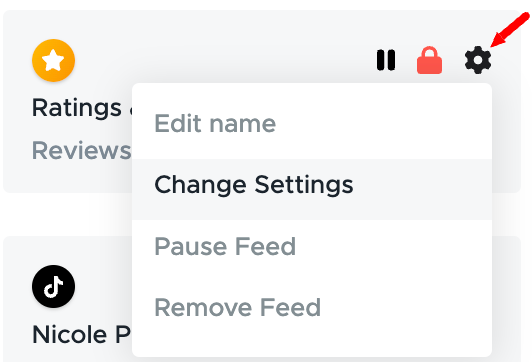Select Change Settings in the dropdown

[x=254, y=185]
